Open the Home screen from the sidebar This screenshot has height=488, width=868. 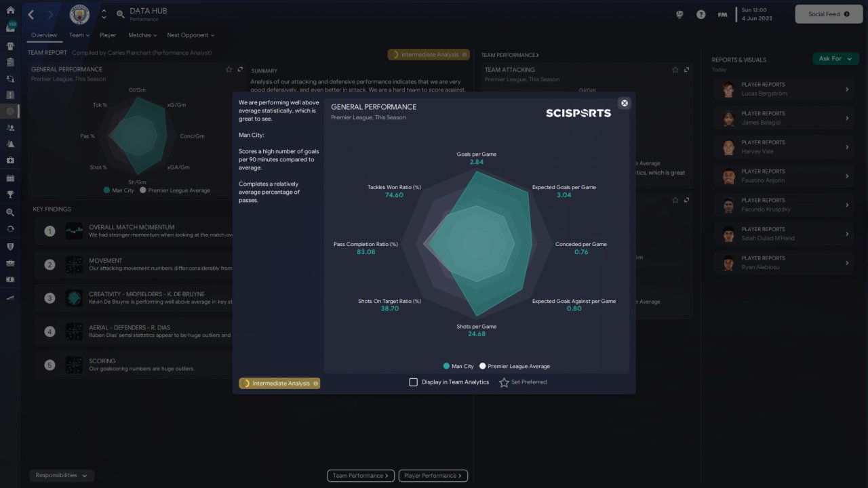(x=10, y=10)
